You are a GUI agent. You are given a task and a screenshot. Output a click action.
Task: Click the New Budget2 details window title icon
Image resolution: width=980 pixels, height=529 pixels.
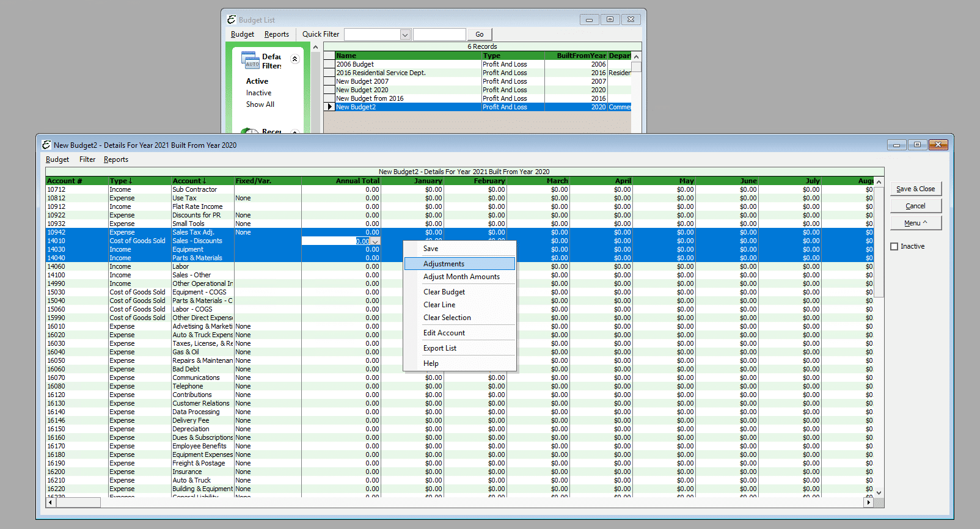coord(46,145)
